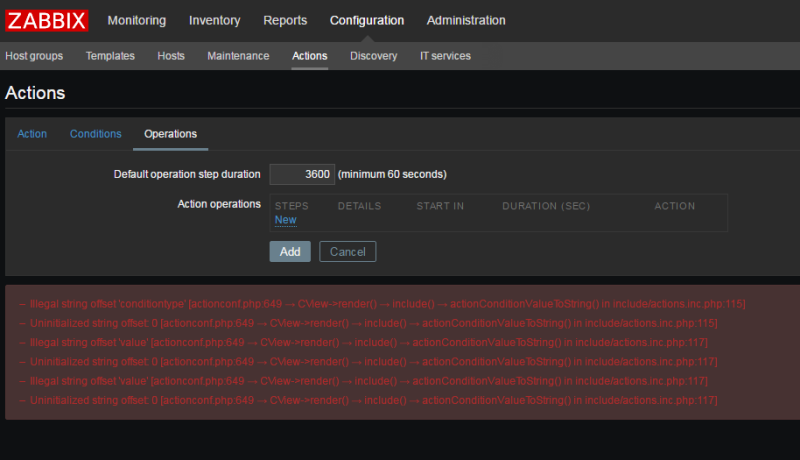Click the 'Action operations' label
800x460 pixels.
click(x=219, y=204)
